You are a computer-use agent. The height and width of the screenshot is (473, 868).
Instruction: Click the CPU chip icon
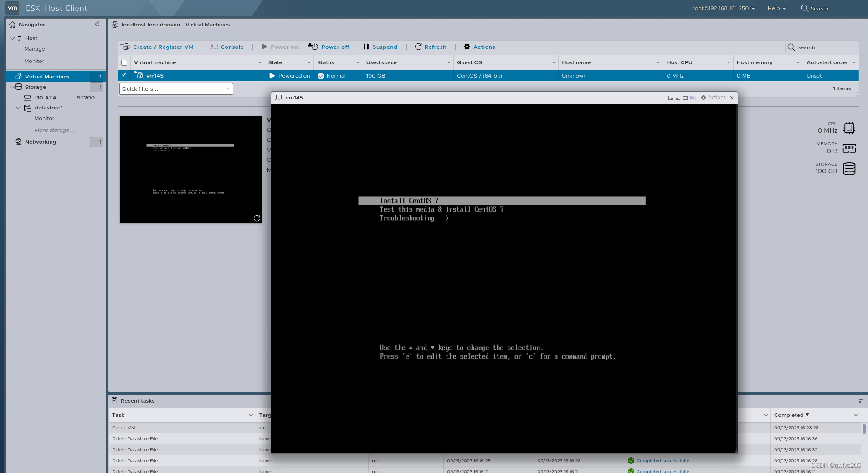[x=849, y=128]
